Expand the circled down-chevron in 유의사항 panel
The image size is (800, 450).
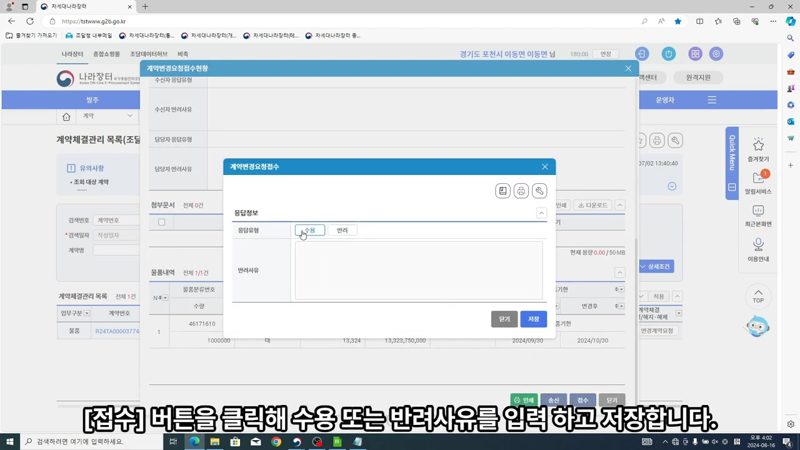672,186
